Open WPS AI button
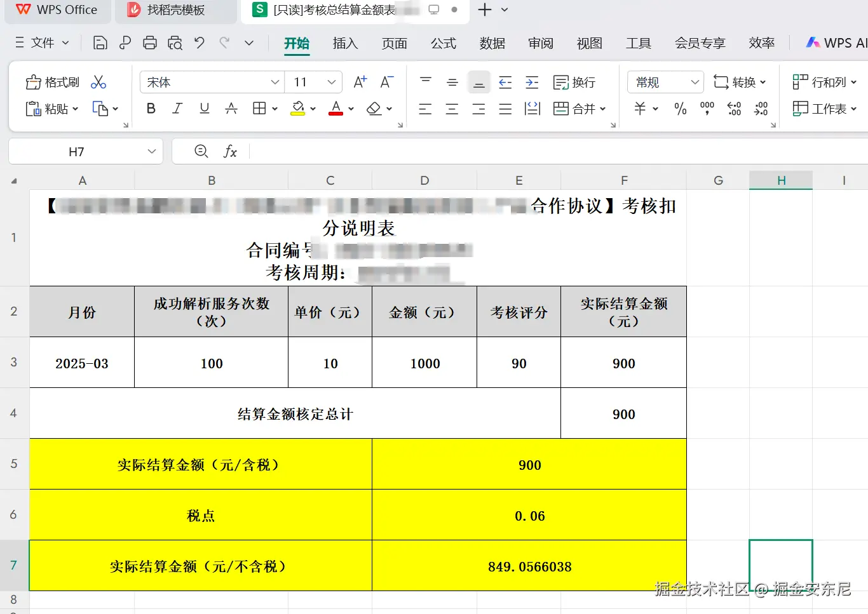The width and height of the screenshot is (868, 614). 836,43
